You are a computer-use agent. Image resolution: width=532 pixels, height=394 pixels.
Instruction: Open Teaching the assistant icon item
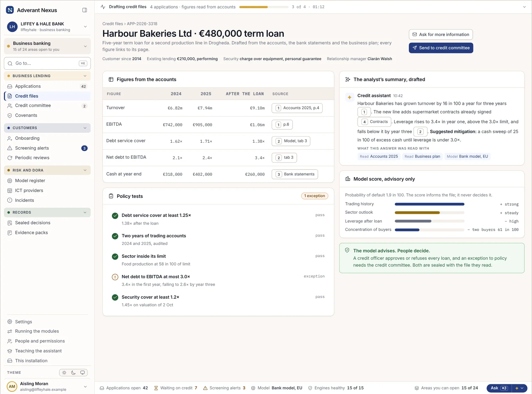[10, 351]
